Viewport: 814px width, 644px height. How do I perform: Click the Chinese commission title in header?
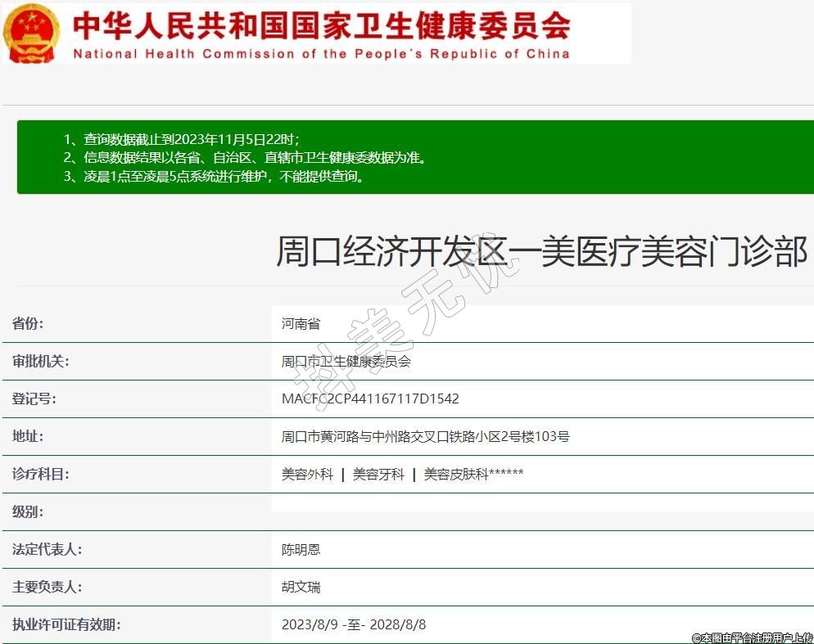pos(321,25)
